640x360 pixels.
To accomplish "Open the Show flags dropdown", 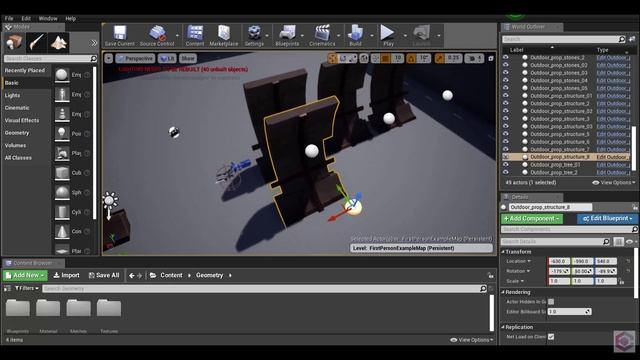I will (x=188, y=59).
